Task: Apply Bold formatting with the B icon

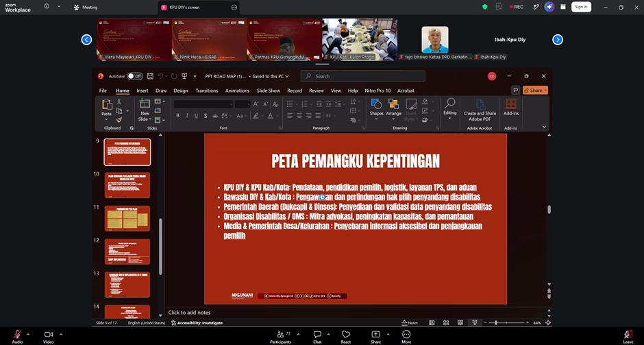Action: click(178, 116)
